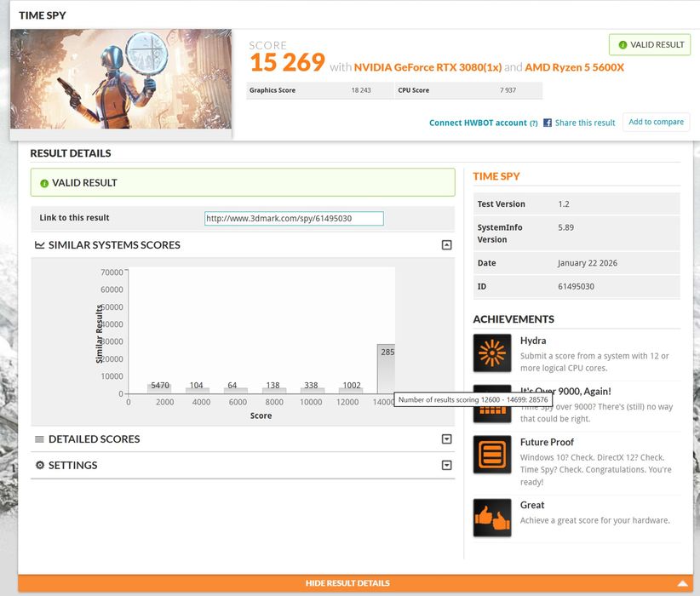The height and width of the screenshot is (596, 700).
Task: Click the histogram bar labeled 5470
Action: click(159, 387)
